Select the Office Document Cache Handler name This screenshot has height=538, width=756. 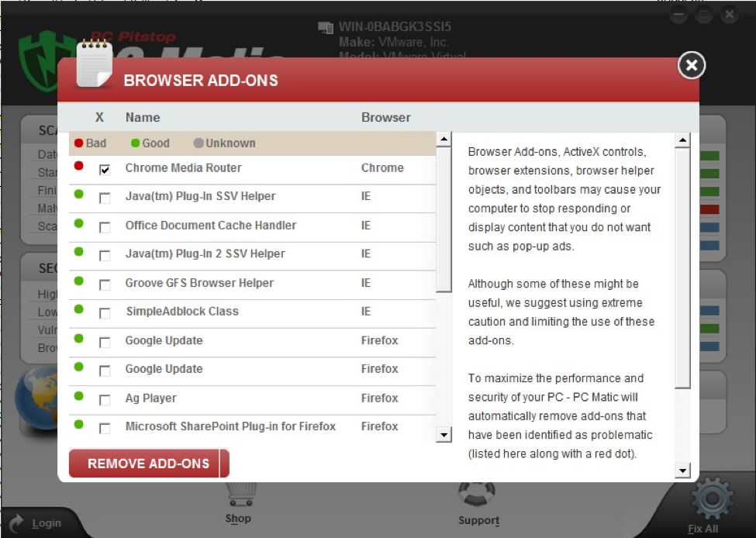[x=211, y=225]
